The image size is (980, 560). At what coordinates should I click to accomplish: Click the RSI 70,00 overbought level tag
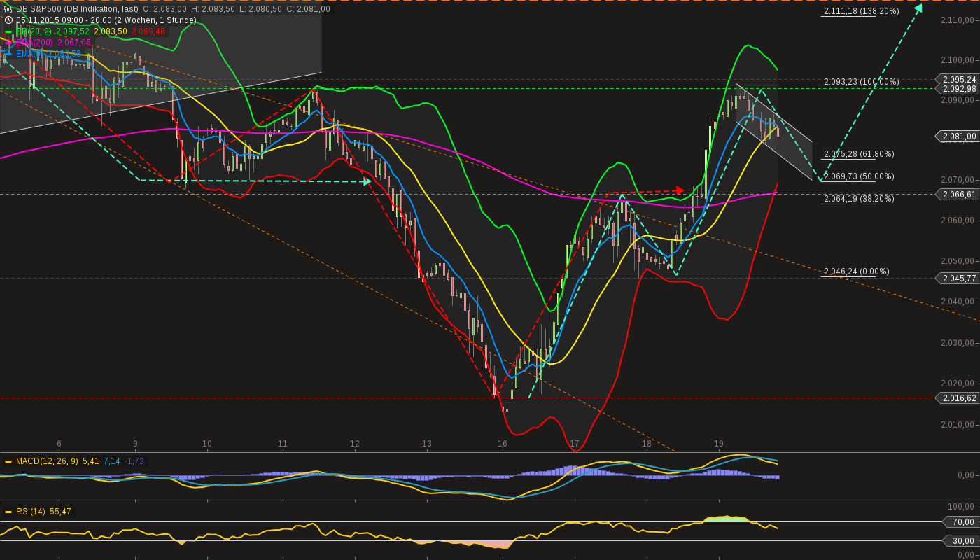(962, 521)
